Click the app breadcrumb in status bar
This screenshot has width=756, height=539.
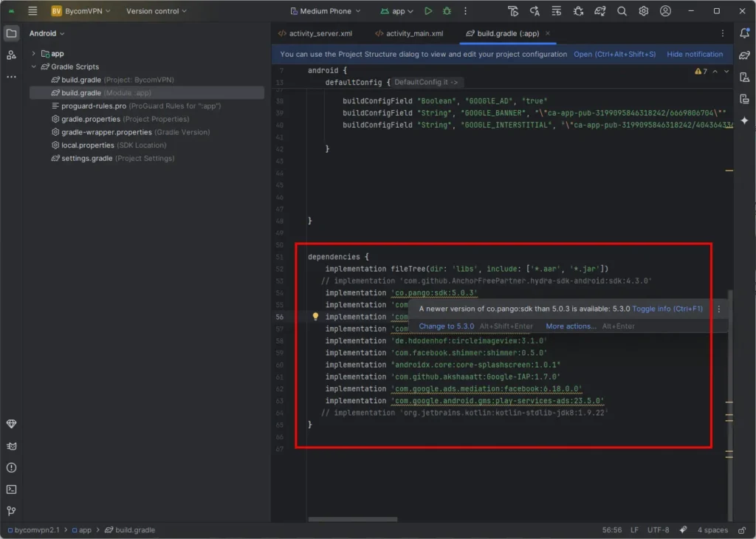click(x=81, y=530)
